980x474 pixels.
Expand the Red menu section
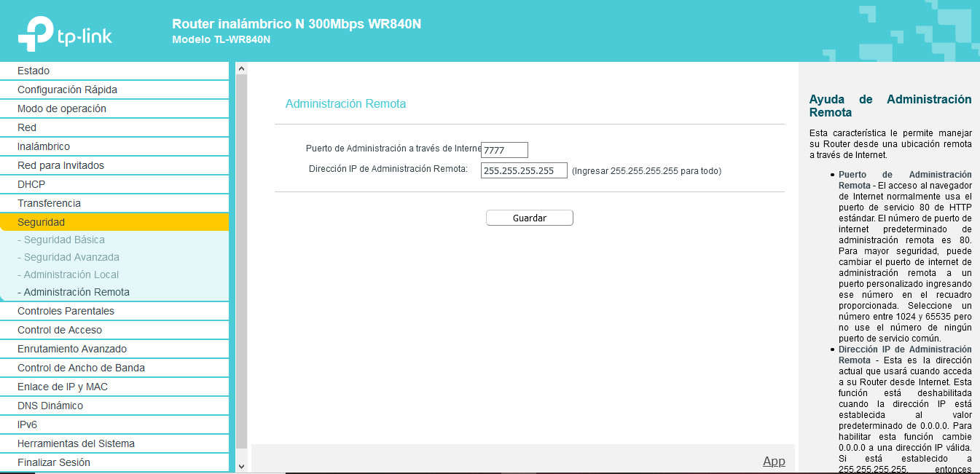[x=27, y=127]
